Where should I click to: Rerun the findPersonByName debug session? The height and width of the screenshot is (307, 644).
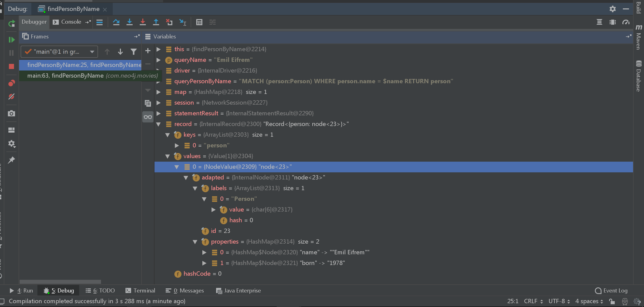click(x=11, y=24)
